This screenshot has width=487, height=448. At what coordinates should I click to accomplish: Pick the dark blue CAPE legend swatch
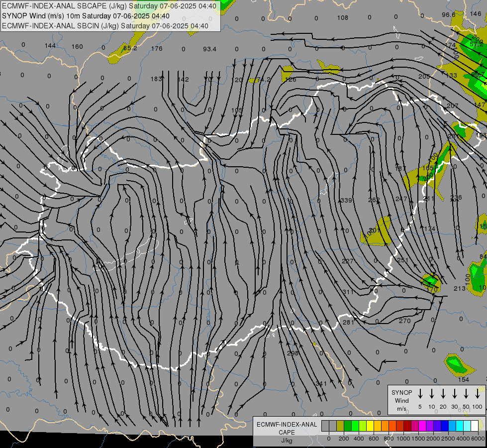coord(444,426)
